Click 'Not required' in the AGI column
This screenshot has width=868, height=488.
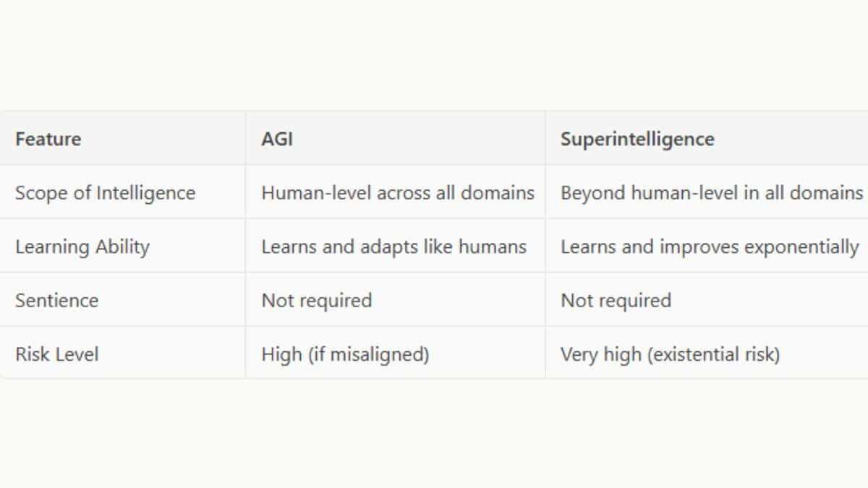coord(316,300)
